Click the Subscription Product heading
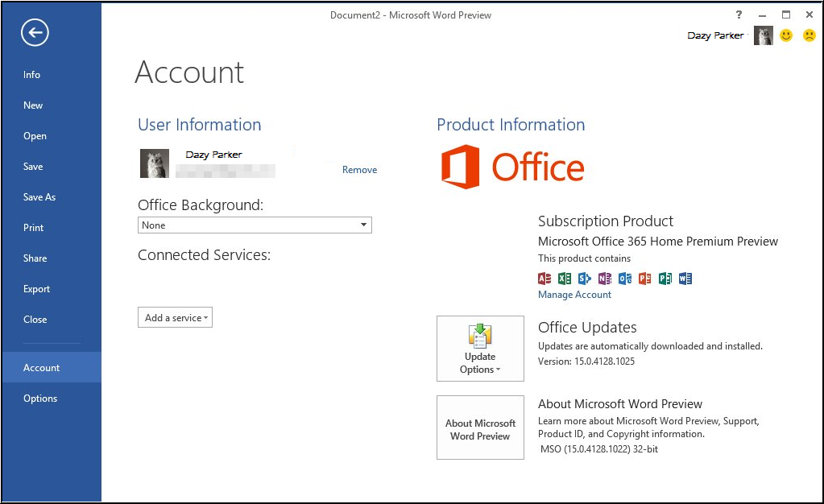 pos(606,221)
